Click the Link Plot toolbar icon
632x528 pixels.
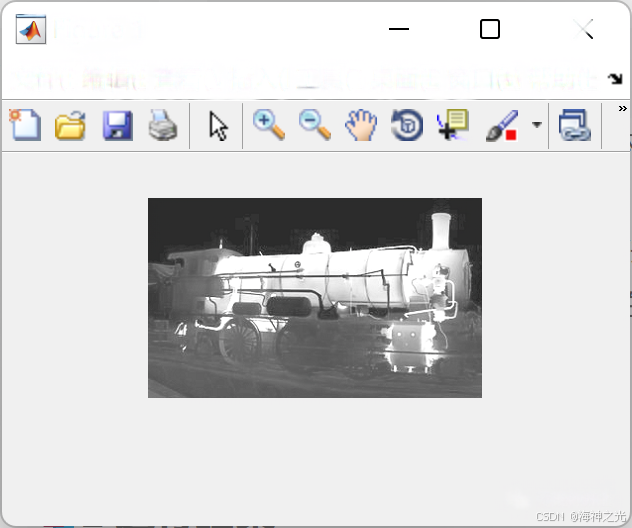575,125
